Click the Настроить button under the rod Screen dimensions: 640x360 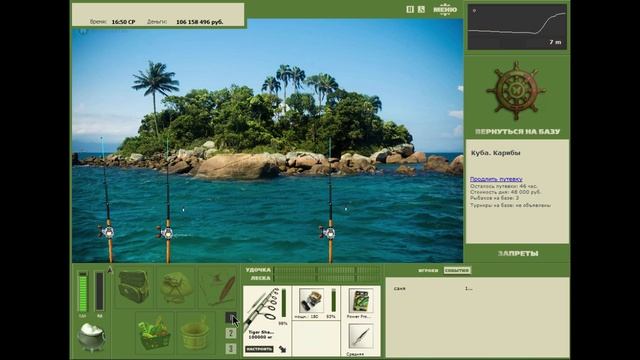click(260, 349)
